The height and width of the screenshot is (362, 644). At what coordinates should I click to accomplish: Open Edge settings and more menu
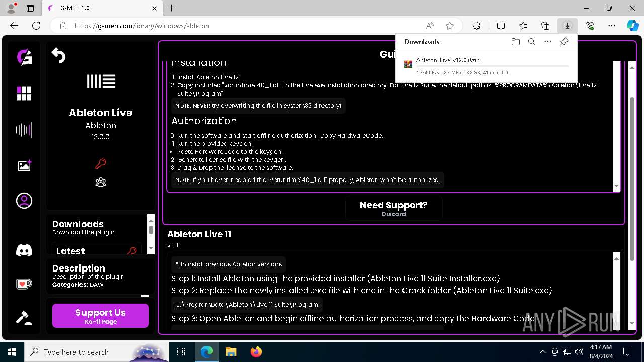click(x=612, y=26)
